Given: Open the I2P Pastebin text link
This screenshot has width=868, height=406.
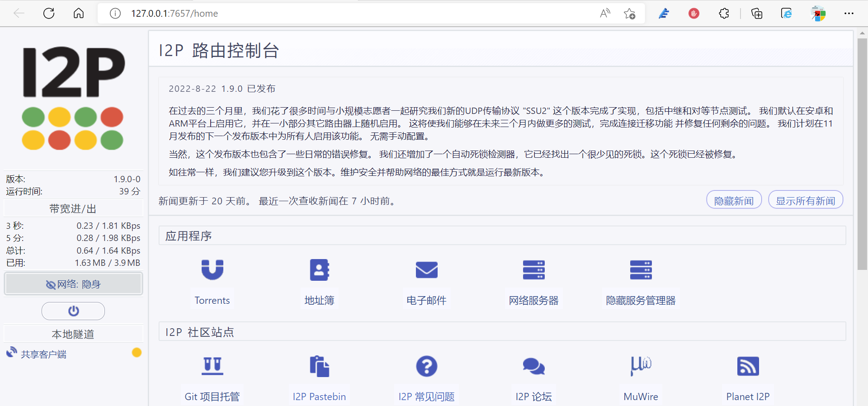Looking at the screenshot, I should pos(319,397).
